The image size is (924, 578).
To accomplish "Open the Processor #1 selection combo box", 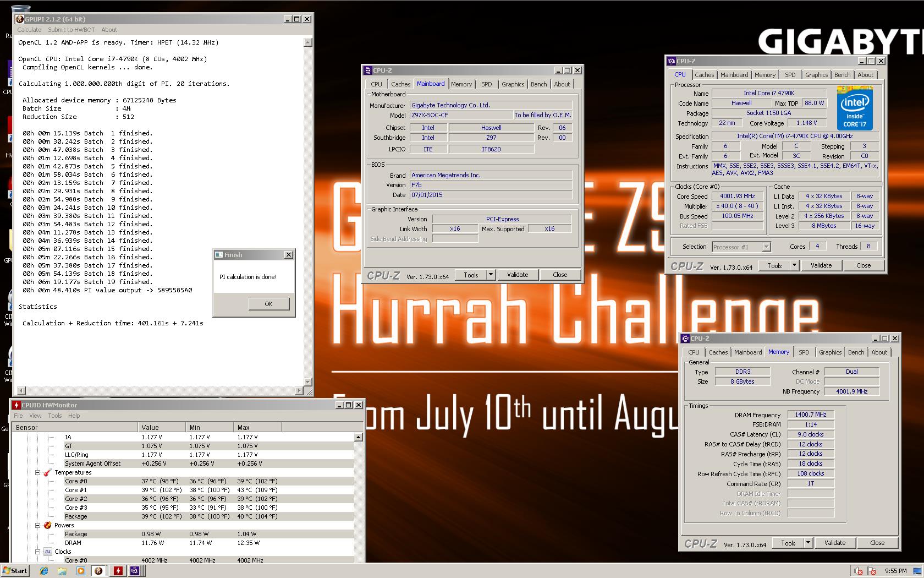I will click(741, 247).
